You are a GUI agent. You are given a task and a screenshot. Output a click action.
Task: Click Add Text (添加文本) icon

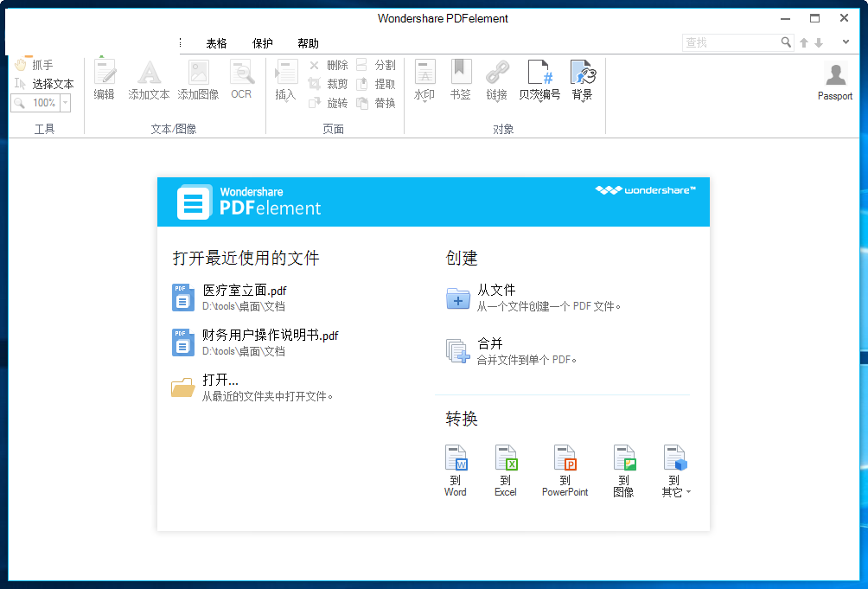(x=149, y=80)
